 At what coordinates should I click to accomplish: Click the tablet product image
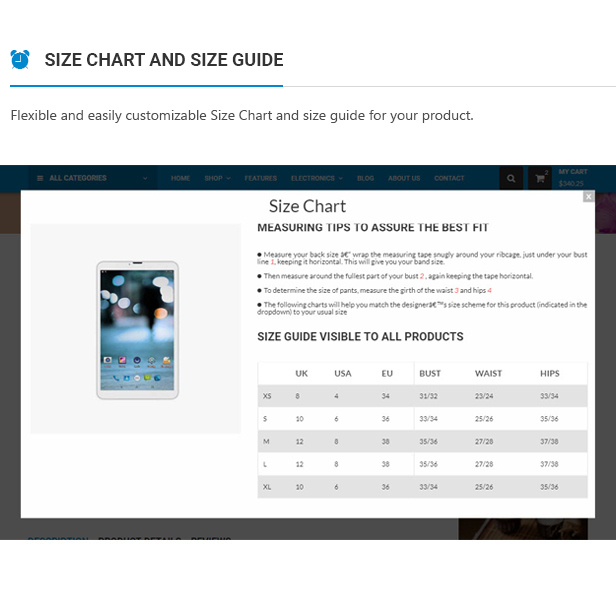coord(138,330)
